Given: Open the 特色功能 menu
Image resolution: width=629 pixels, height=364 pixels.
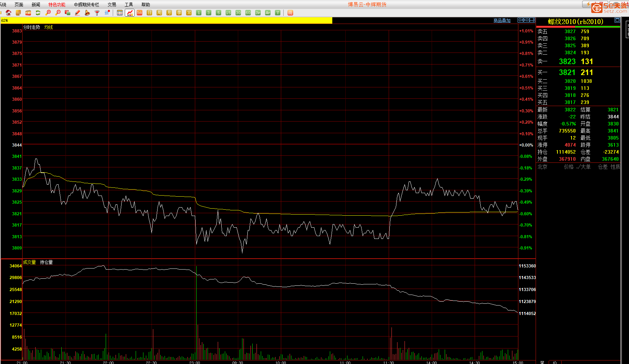Looking at the screenshot, I should click(x=57, y=5).
